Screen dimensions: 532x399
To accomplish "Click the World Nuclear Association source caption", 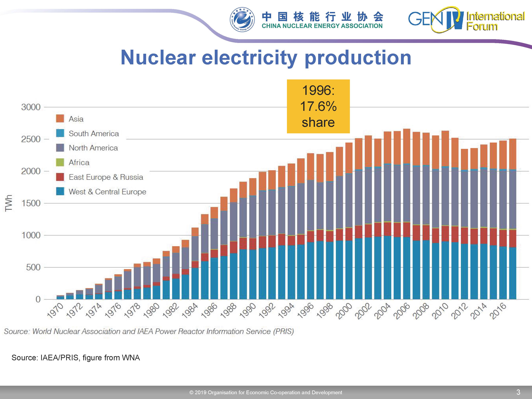I will tap(149, 331).
